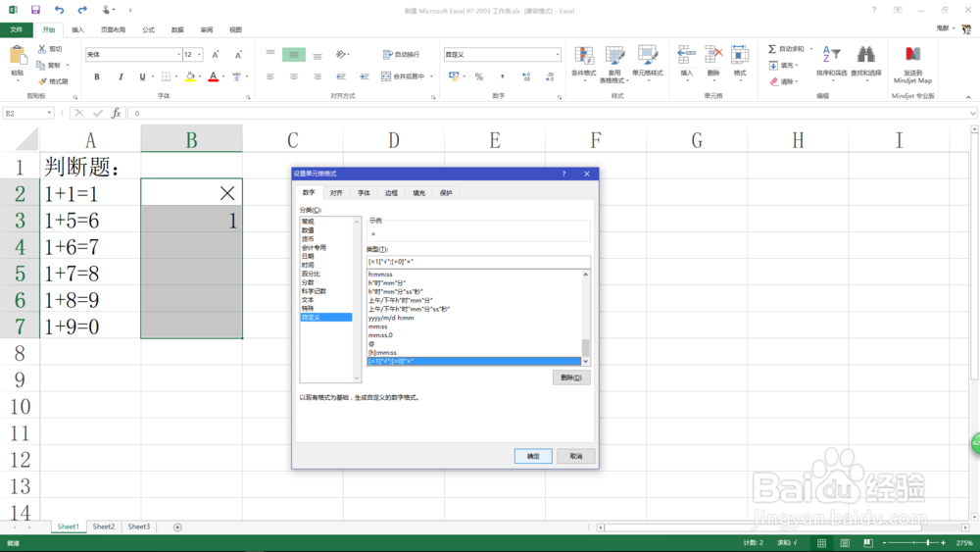Switch to 边框 tab in dialog

click(391, 193)
